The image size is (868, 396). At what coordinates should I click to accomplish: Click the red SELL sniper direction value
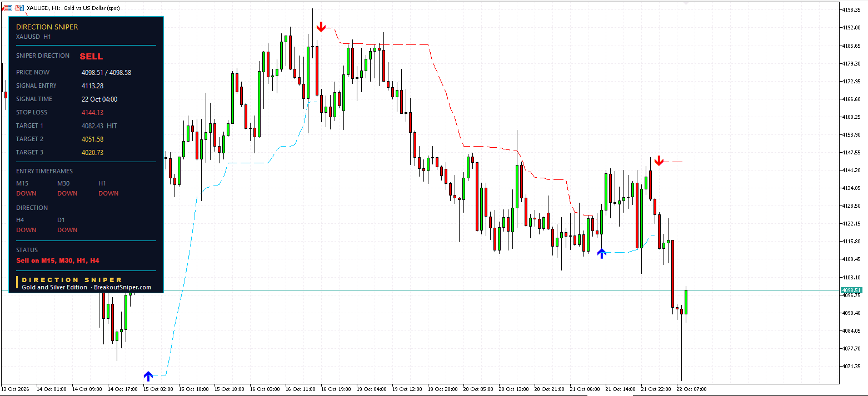(x=91, y=56)
